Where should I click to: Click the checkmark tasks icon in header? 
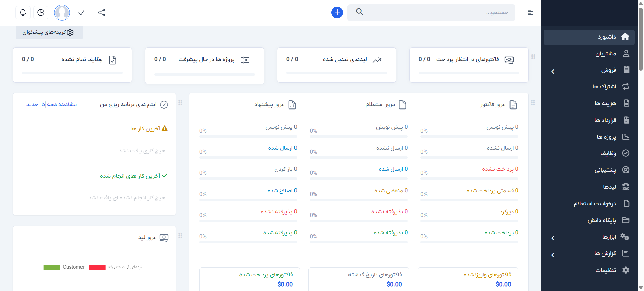tap(81, 13)
